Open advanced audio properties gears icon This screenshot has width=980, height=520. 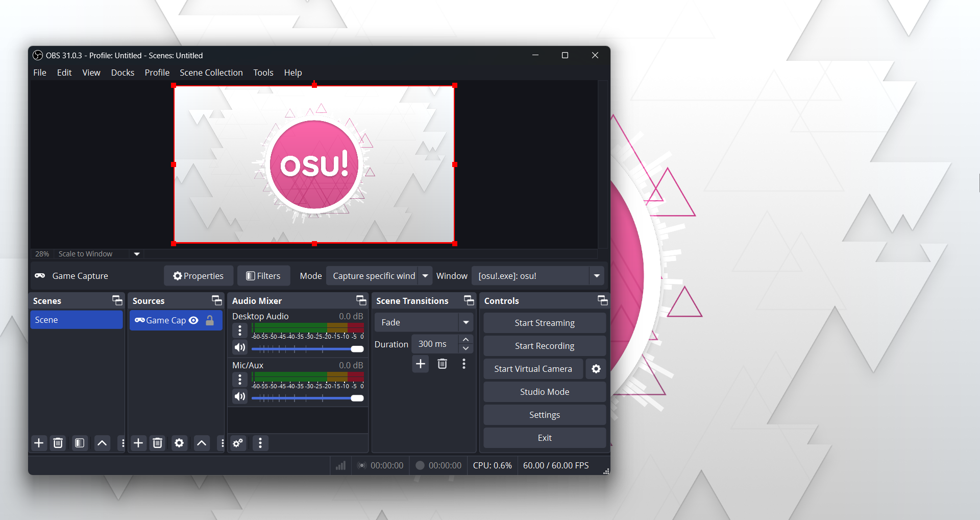pyautogui.click(x=238, y=443)
